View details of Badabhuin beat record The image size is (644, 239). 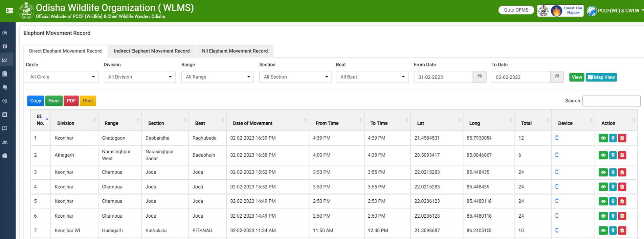pos(603,155)
